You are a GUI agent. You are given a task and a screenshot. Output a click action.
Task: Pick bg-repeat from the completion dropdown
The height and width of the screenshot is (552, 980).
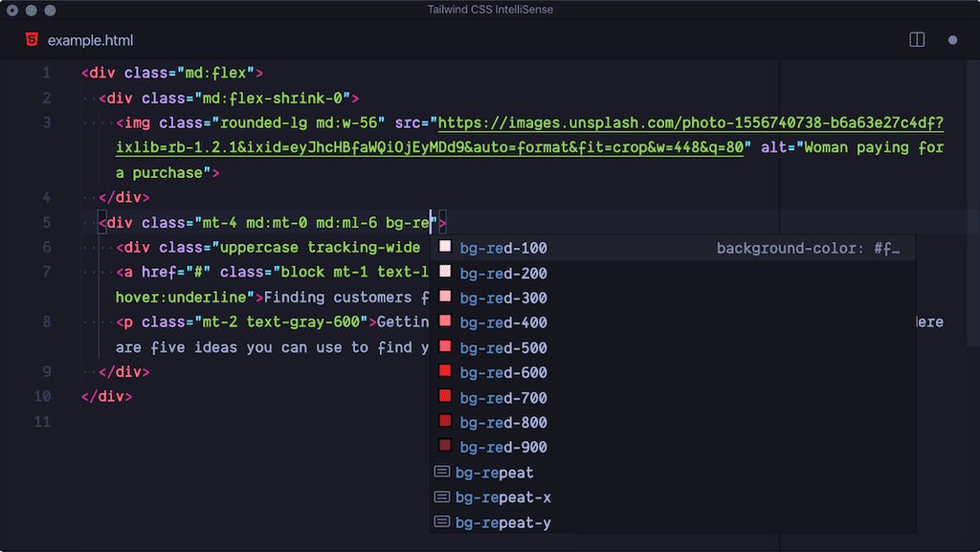[x=495, y=471]
